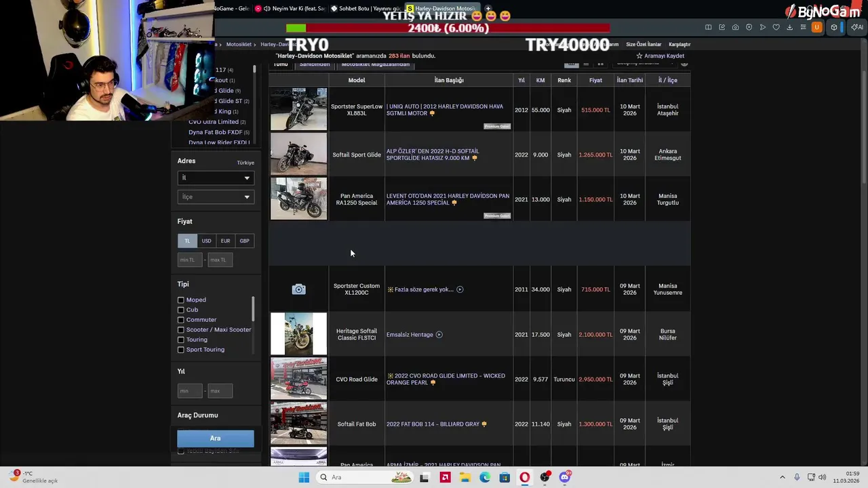Open the browser split-view reader icon

click(x=708, y=27)
